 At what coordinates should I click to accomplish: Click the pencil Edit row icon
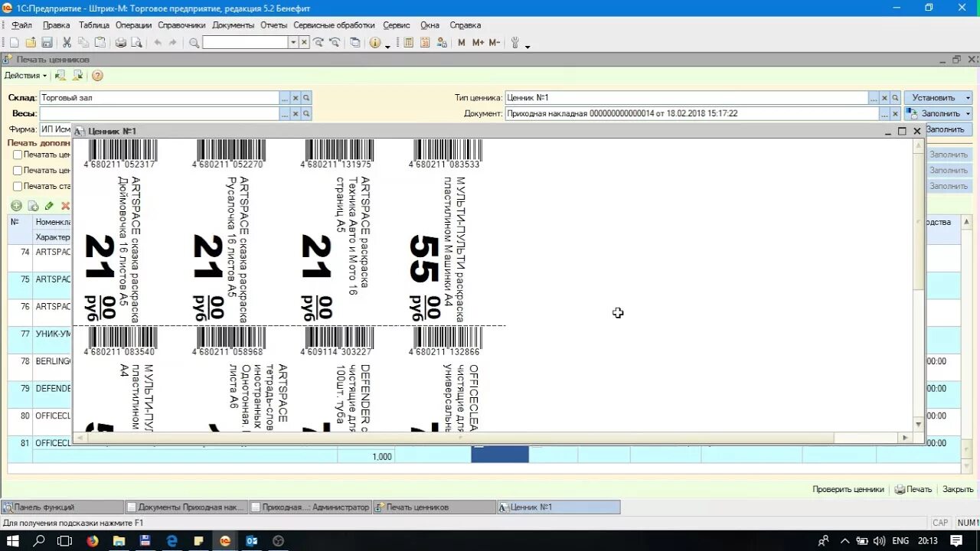click(49, 206)
